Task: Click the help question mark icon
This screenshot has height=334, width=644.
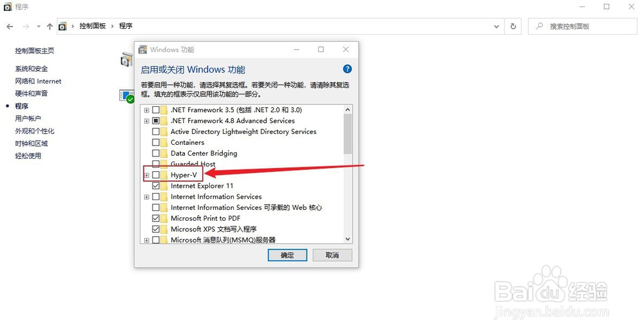Action: pos(347,69)
